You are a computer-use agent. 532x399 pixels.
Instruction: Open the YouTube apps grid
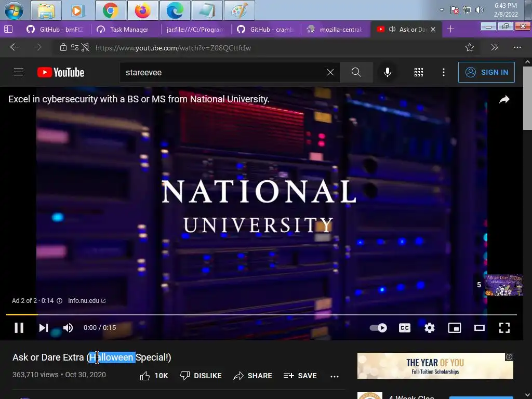point(419,72)
